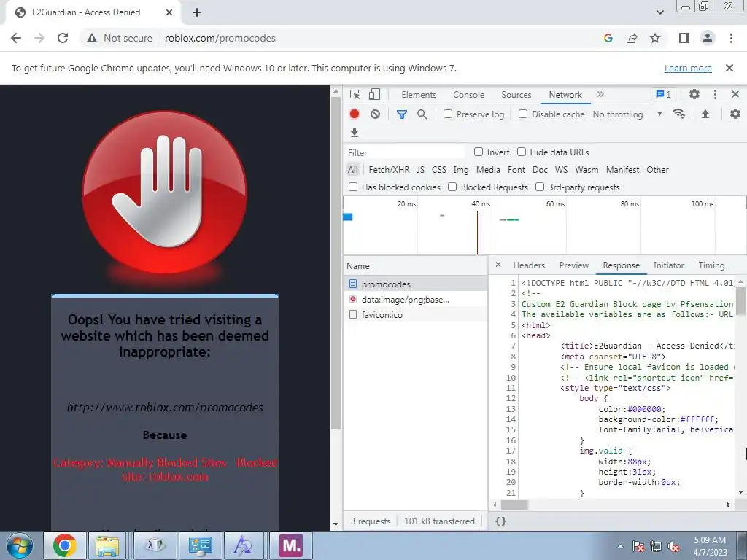
Task: Pretty print response with curly braces icon
Action: coord(500,521)
